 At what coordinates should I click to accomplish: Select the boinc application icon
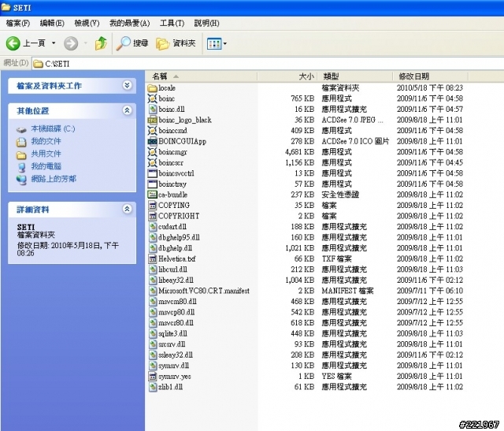click(x=152, y=98)
